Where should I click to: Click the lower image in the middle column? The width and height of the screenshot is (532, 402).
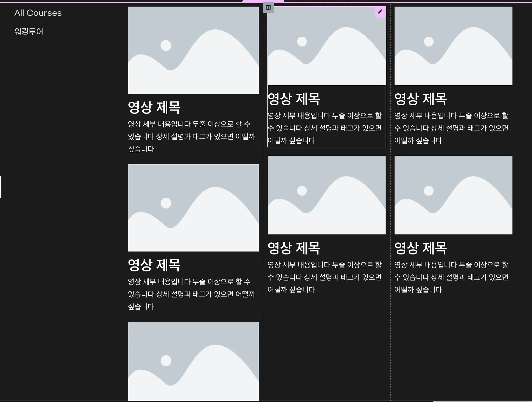326,195
